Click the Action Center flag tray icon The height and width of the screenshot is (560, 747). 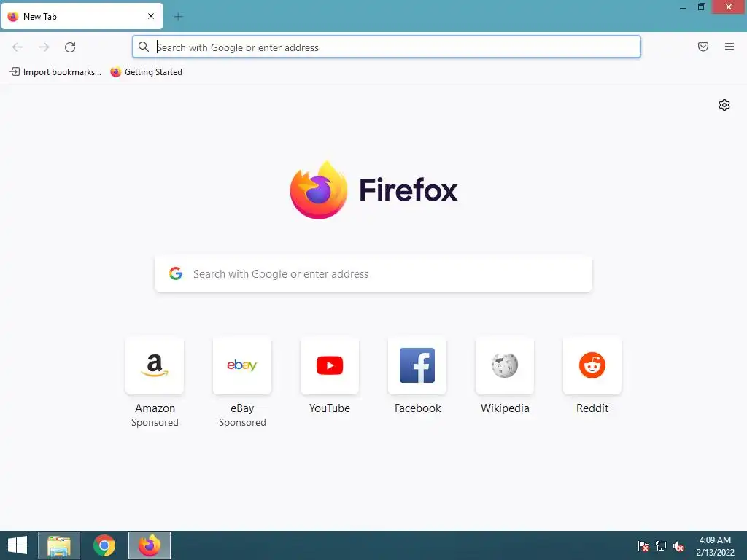coord(643,546)
